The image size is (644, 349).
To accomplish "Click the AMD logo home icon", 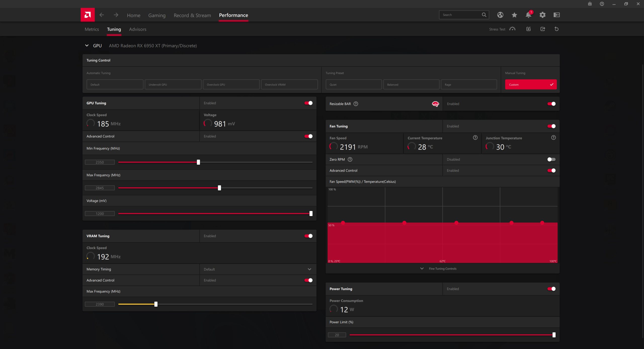I will (88, 15).
